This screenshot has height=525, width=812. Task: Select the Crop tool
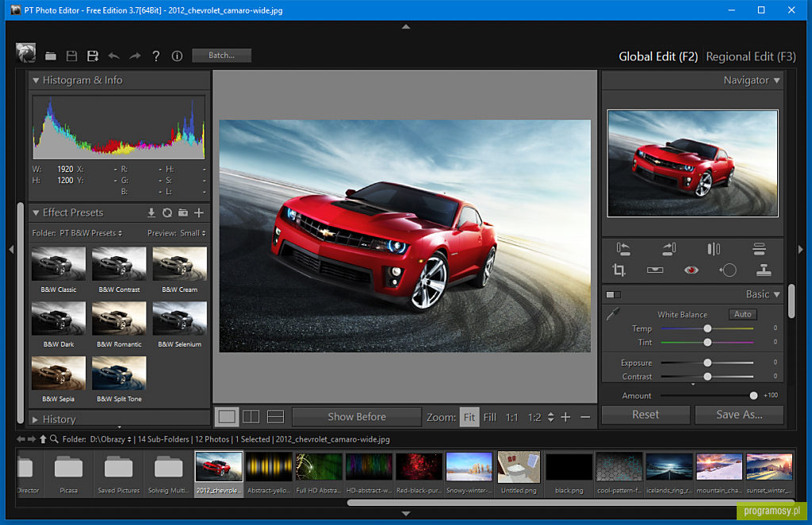(x=619, y=270)
